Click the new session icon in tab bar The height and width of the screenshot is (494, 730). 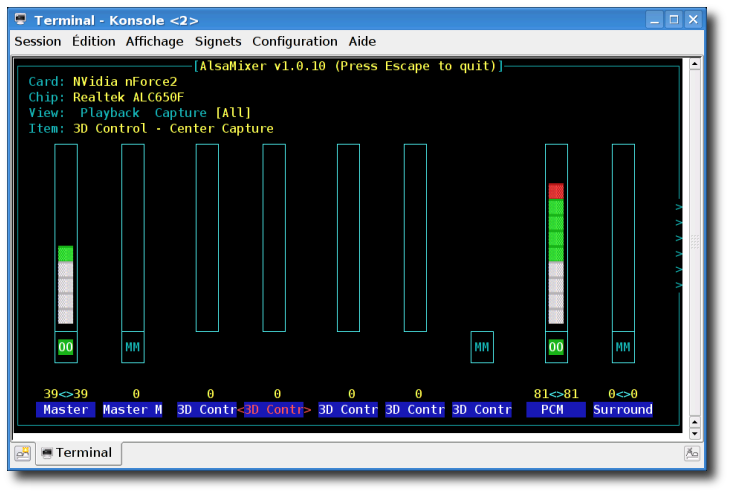tap(22, 453)
